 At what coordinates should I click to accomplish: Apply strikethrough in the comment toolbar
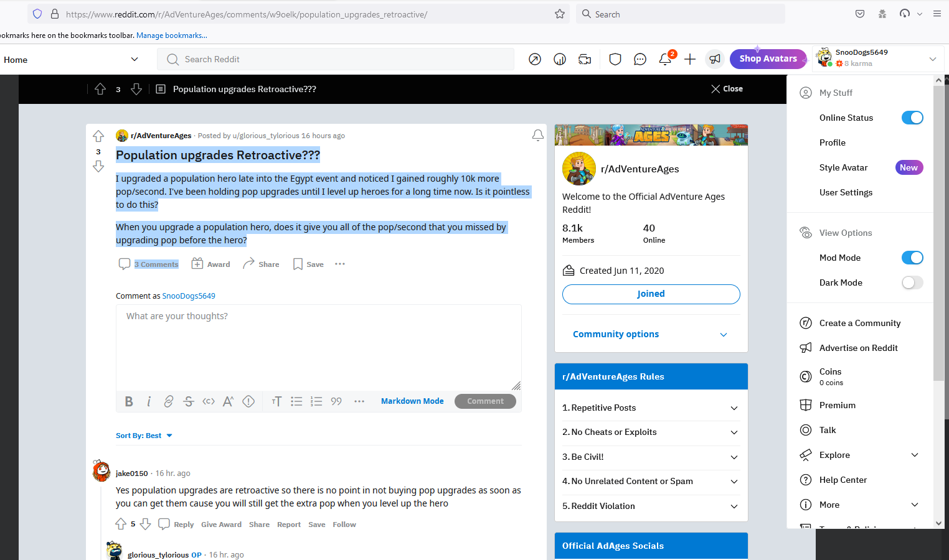[x=188, y=401]
